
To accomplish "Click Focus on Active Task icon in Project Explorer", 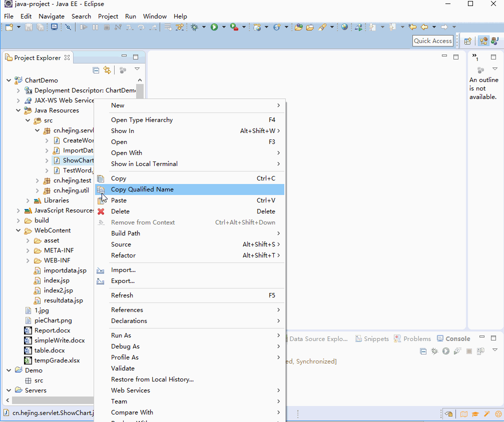I will [x=123, y=70].
